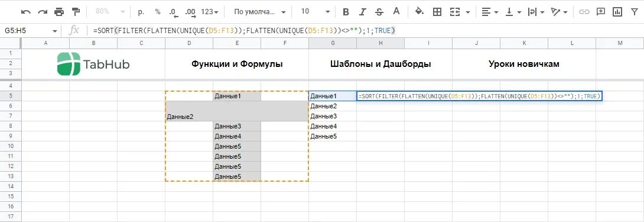
Task: Open the Функции и Формулы link
Action: click(x=236, y=64)
